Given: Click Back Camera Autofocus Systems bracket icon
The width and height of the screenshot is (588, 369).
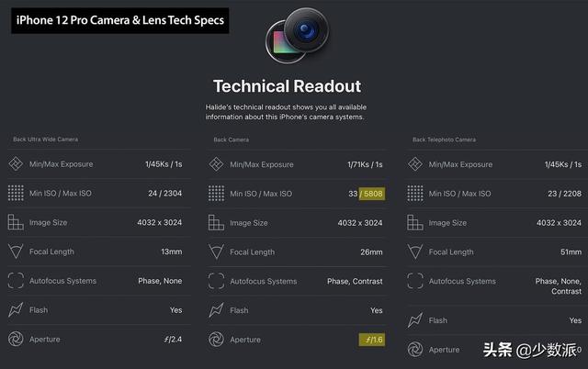Looking at the screenshot, I should 216,281.
